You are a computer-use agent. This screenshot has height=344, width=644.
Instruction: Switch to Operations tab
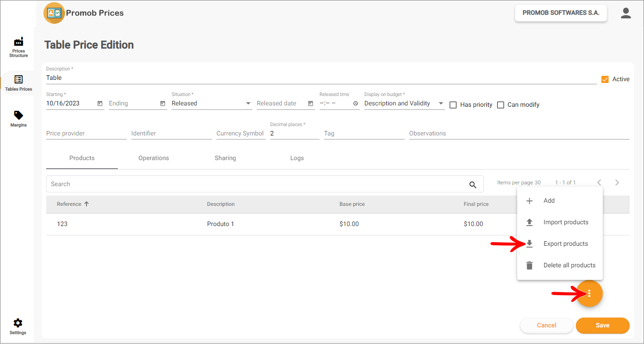(x=154, y=158)
